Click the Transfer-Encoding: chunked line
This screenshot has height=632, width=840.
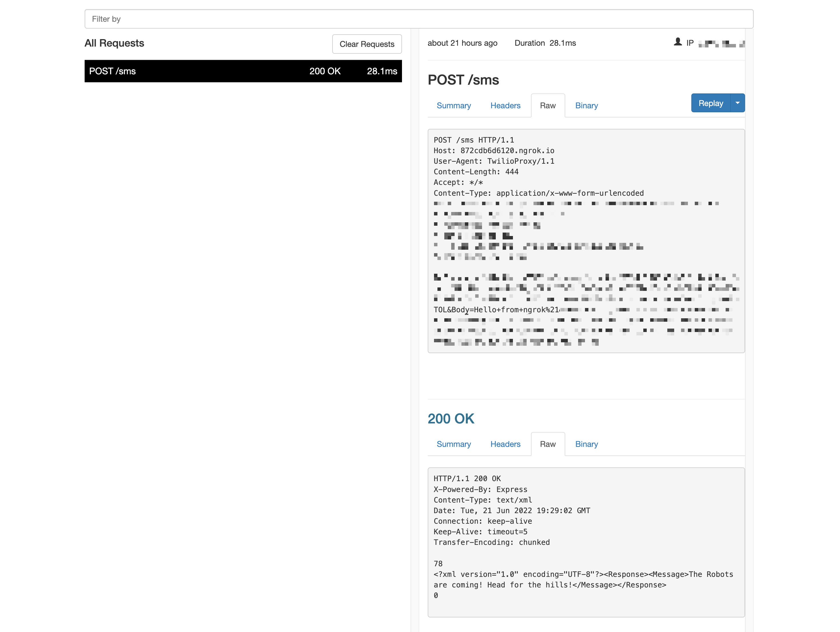click(x=491, y=543)
